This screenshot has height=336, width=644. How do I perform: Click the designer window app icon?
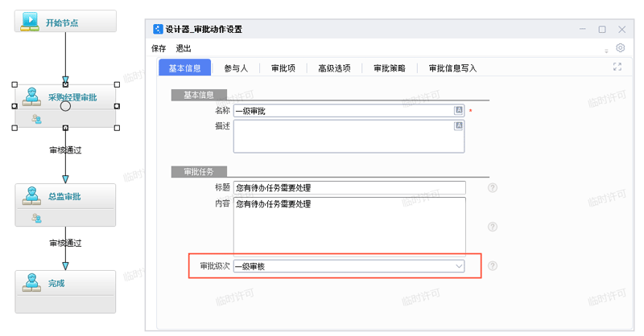(x=158, y=29)
